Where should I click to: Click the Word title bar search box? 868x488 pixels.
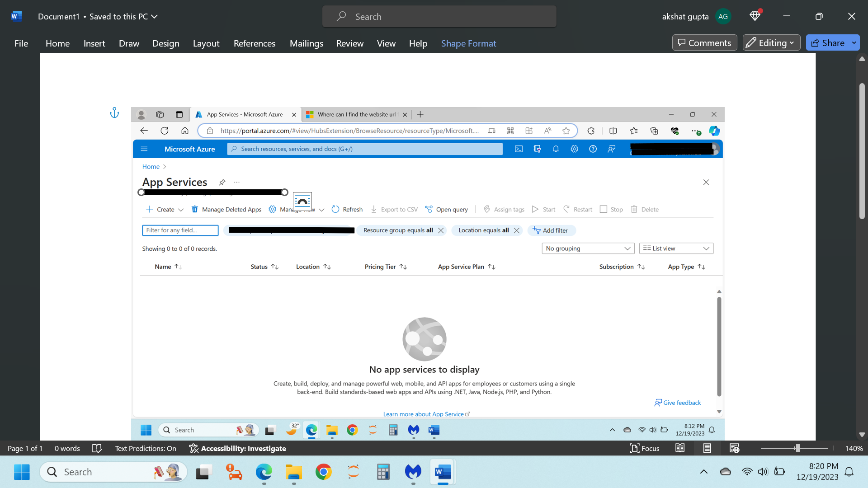click(439, 16)
